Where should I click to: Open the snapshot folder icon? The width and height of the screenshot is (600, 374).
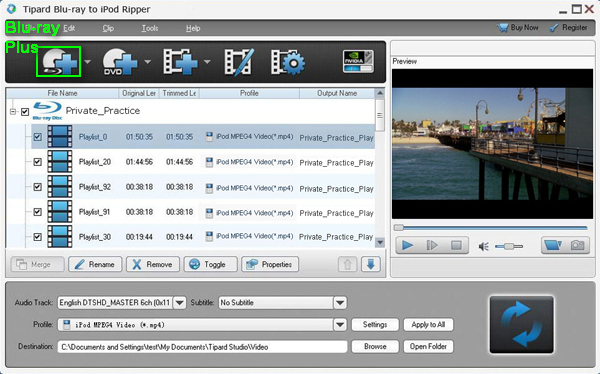tap(553, 245)
